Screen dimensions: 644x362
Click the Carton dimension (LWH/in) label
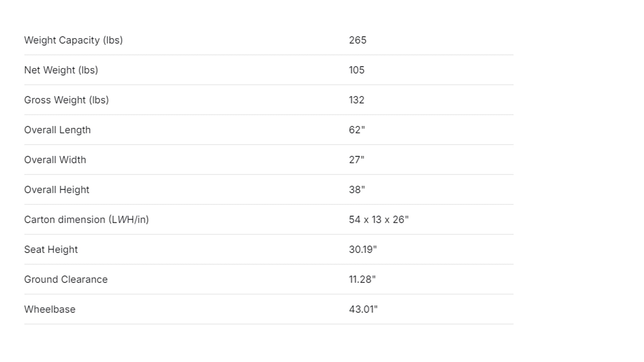click(86, 220)
